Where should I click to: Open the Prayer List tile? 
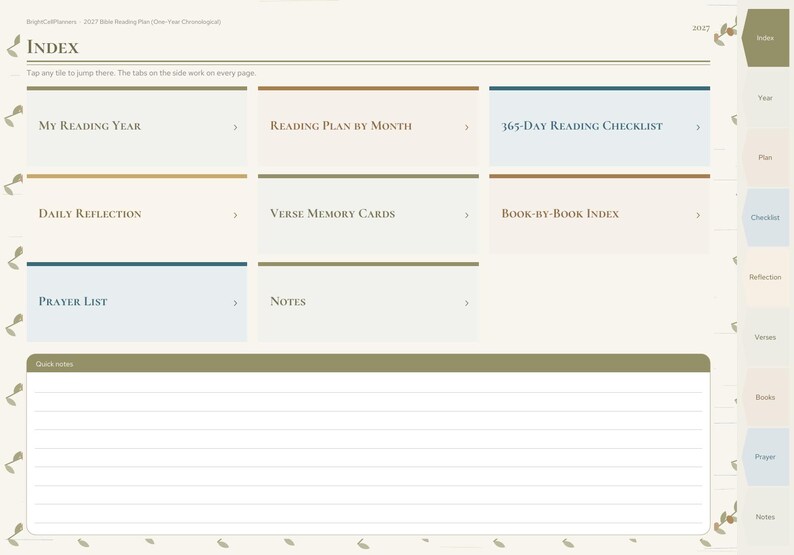tap(137, 302)
